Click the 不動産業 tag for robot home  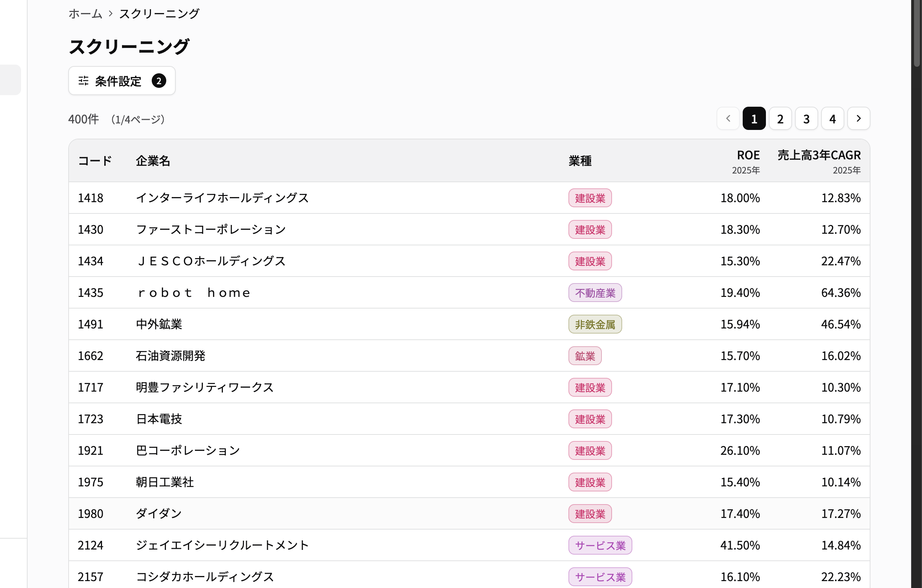tap(595, 293)
